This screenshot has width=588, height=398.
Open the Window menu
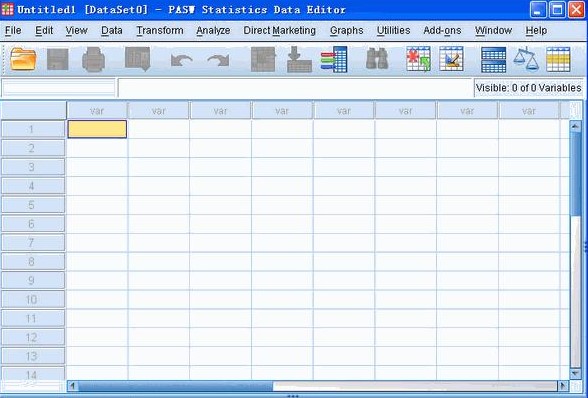coord(493,30)
